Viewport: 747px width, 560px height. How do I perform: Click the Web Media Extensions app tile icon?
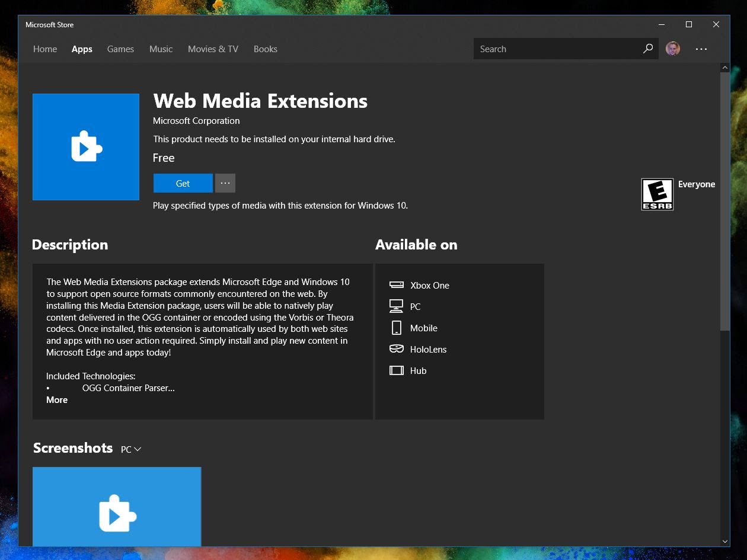[x=86, y=147]
